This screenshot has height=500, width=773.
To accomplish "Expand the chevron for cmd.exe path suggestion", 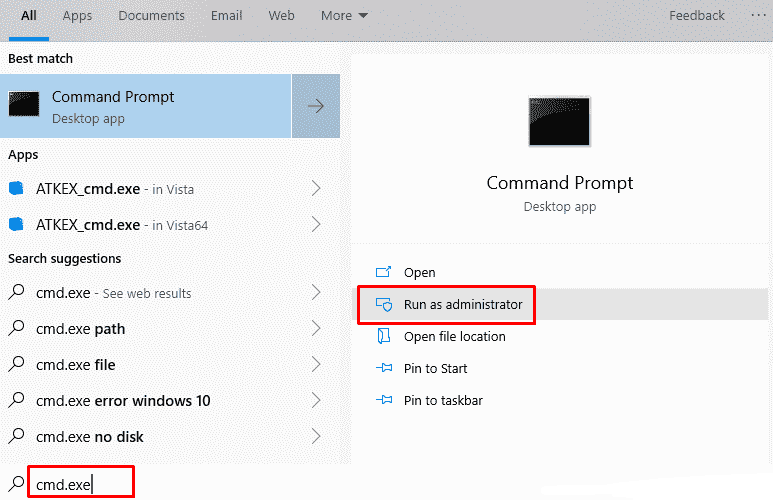I will click(x=316, y=329).
